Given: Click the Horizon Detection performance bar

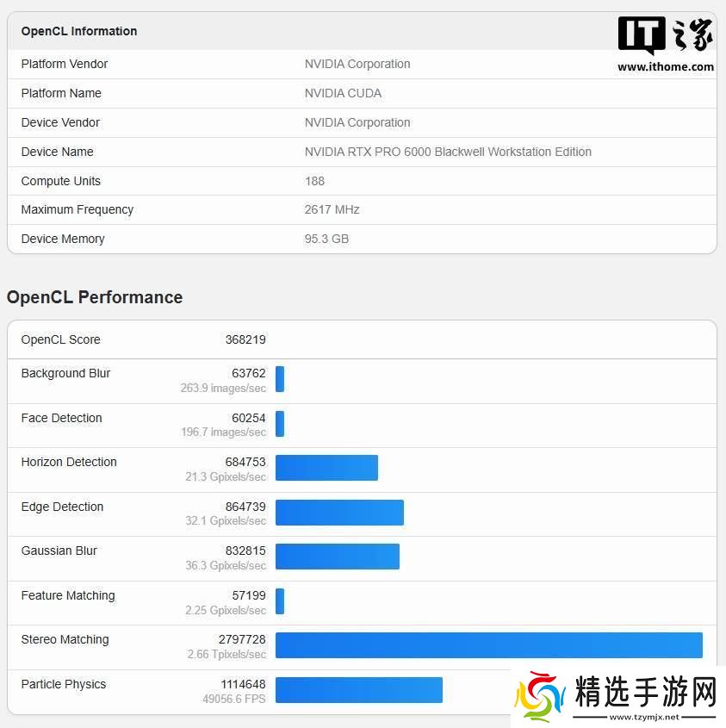Looking at the screenshot, I should 326,468.
